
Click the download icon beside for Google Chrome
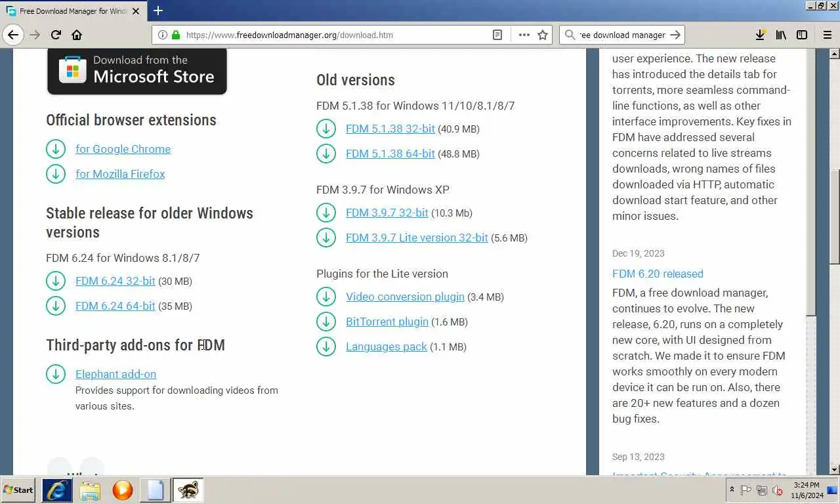56,149
